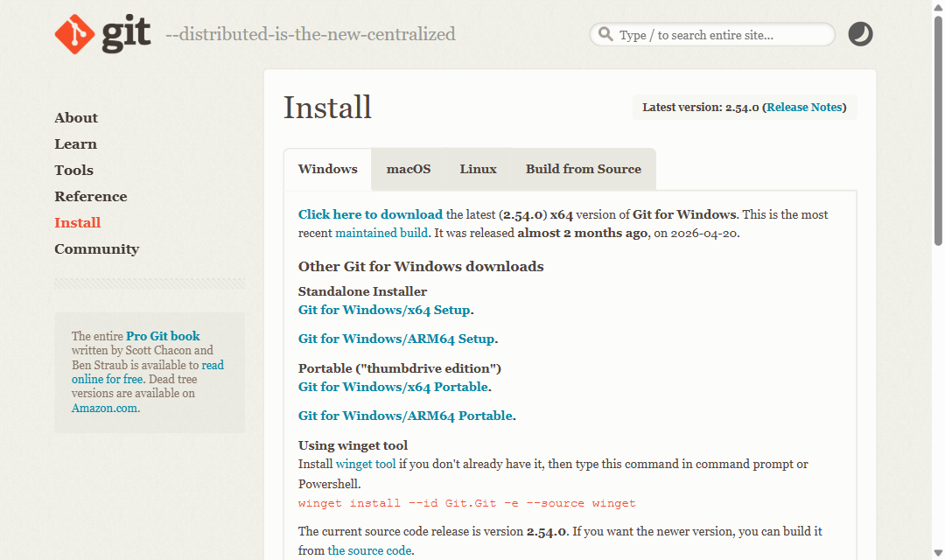Screen dimensions: 945x560
Task: Open the Release Notes link
Action: [x=804, y=108]
